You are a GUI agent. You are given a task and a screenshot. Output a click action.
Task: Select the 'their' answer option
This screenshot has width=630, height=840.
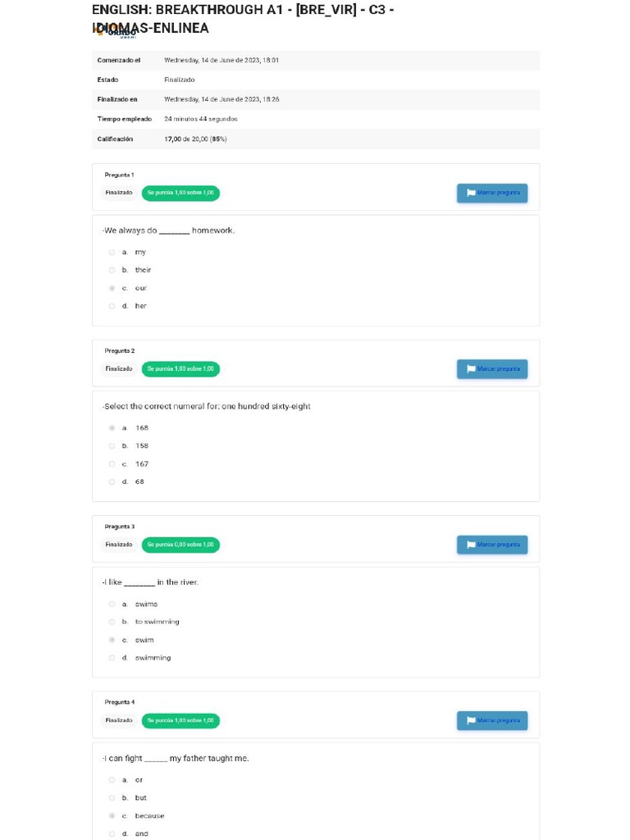click(x=112, y=270)
